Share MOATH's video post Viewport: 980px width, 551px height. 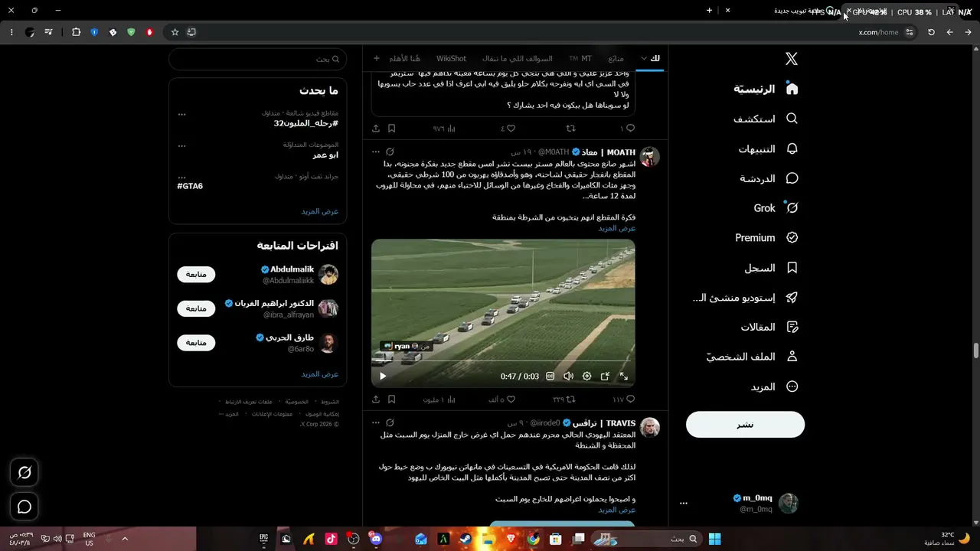pos(376,399)
